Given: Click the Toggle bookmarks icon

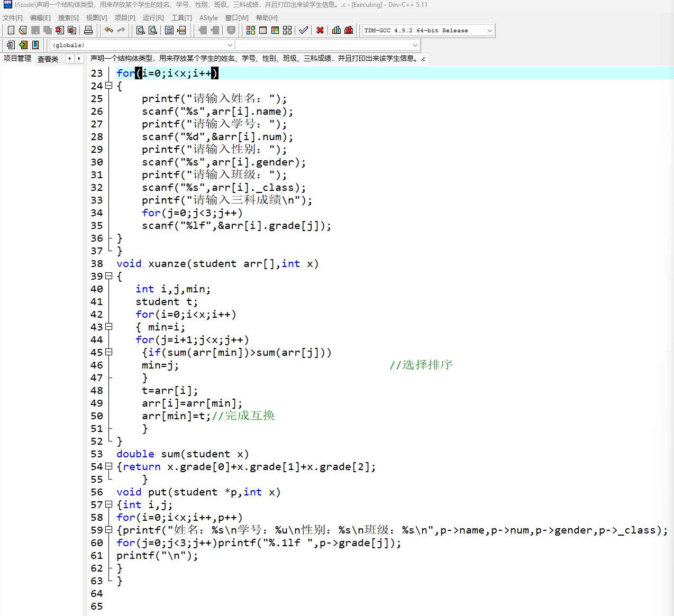Looking at the screenshot, I should 35,45.
